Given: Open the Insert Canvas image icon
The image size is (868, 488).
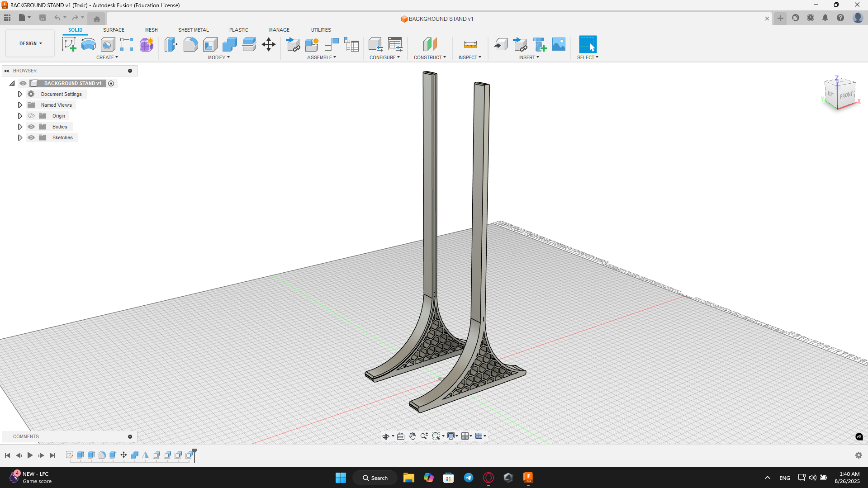Looking at the screenshot, I should 559,44.
